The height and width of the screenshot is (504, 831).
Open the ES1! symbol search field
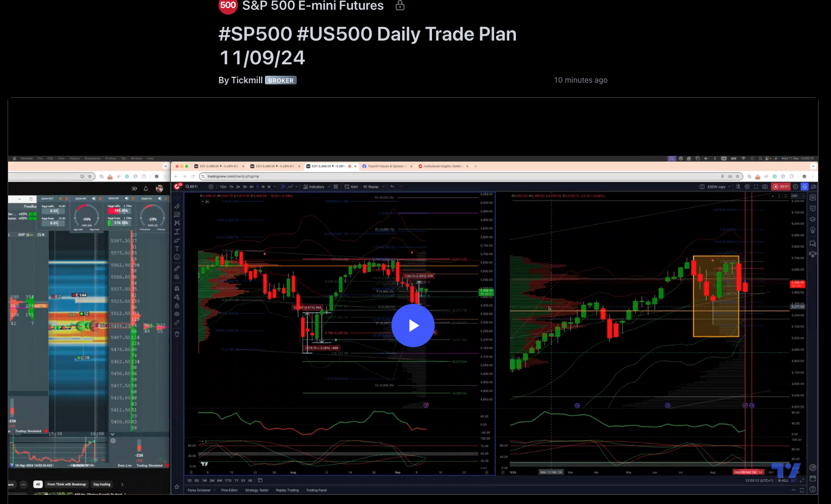[x=192, y=187]
